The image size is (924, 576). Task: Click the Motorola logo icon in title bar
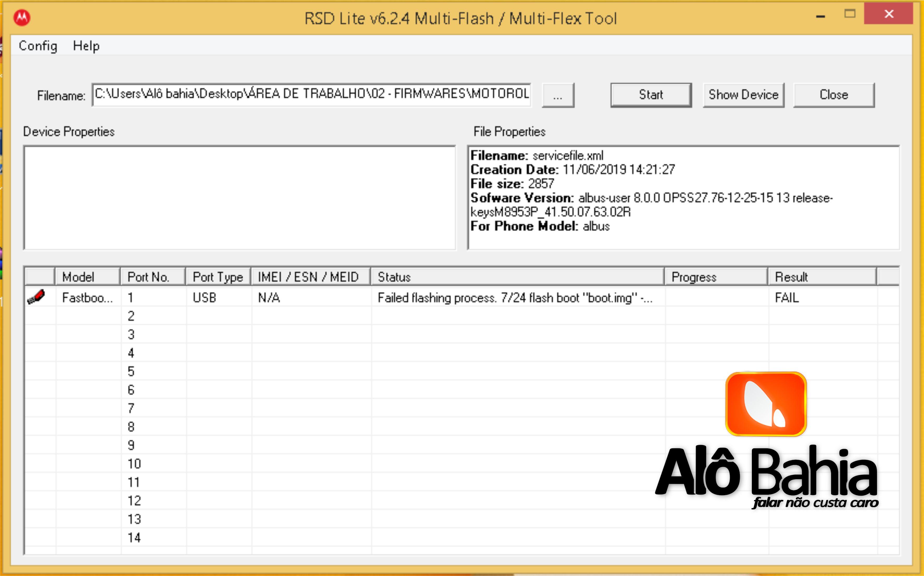(x=22, y=17)
